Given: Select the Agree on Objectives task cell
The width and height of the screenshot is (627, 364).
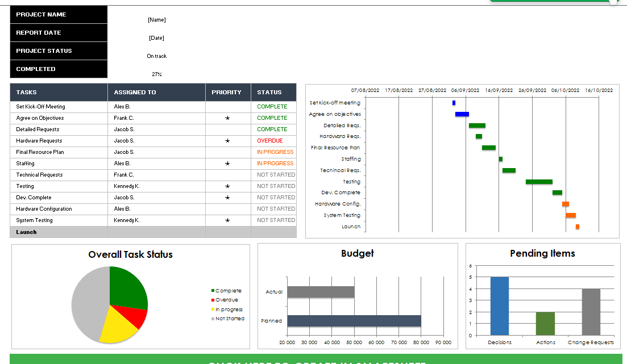Looking at the screenshot, I should [x=59, y=118].
